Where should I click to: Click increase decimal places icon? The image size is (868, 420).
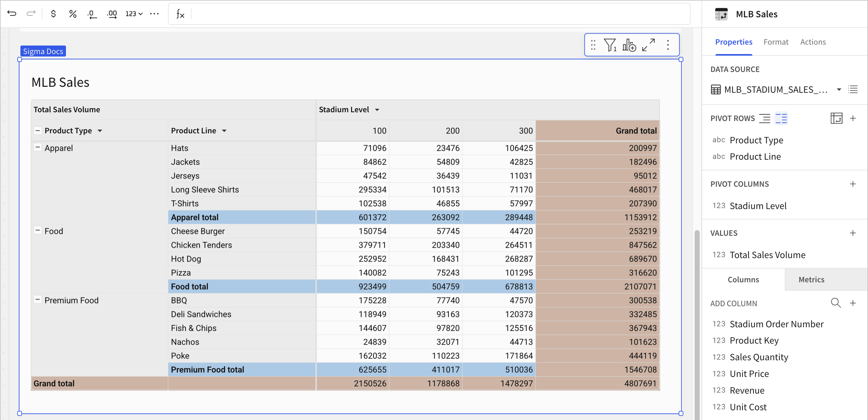tap(111, 14)
